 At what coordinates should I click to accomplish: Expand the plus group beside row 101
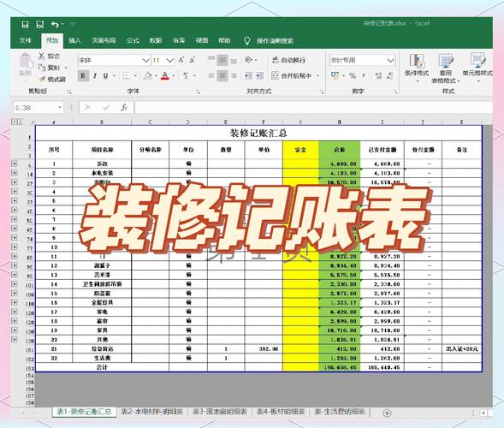[x=15, y=284]
